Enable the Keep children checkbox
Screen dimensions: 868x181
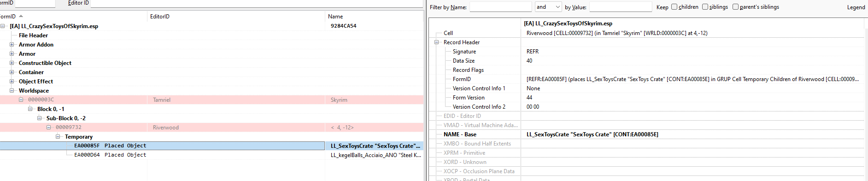point(674,7)
